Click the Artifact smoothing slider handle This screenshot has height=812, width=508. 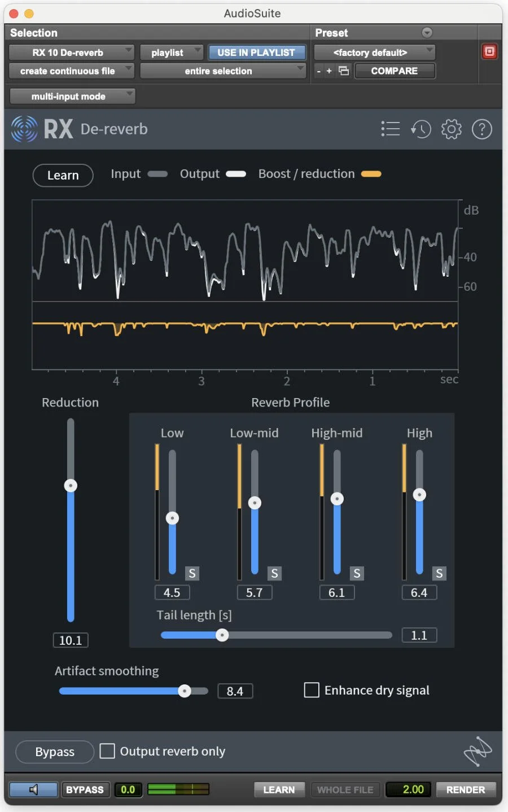185,691
